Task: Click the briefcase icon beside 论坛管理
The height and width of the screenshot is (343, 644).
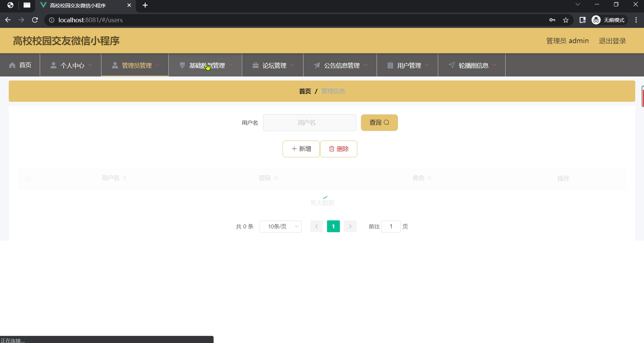Action: point(256,65)
